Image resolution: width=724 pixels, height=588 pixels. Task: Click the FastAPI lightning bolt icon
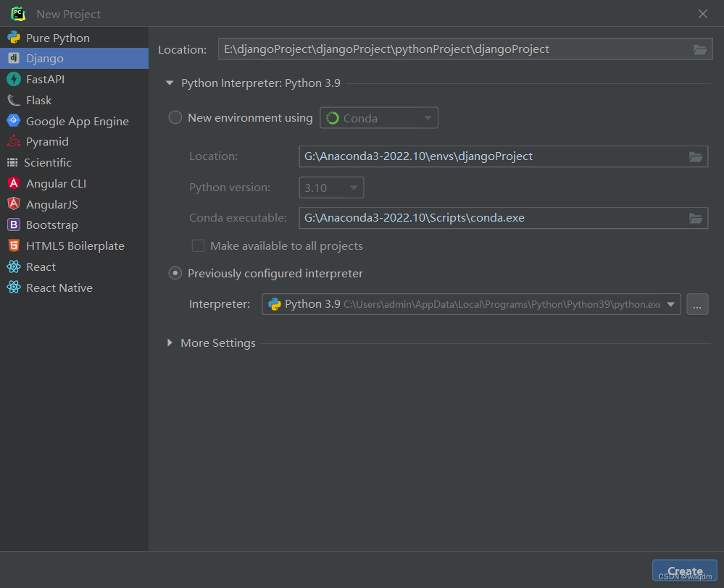14,79
